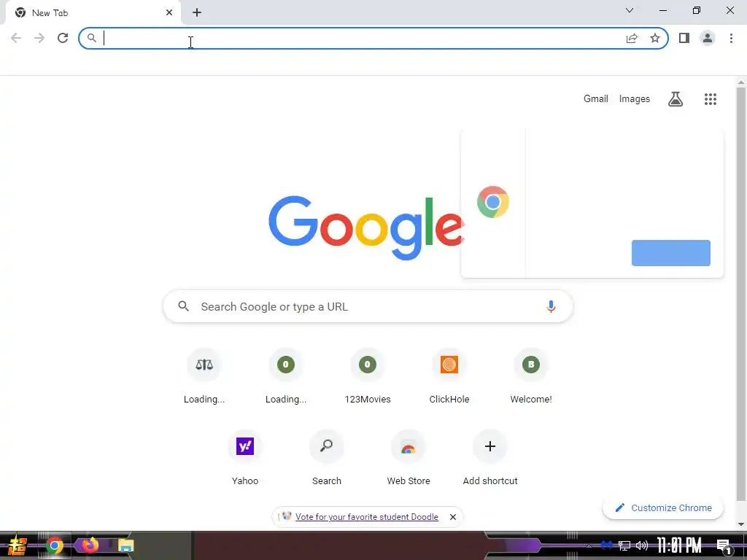Image resolution: width=747 pixels, height=560 pixels.
Task: Bookmark this tab with the star icon
Action: tap(655, 38)
